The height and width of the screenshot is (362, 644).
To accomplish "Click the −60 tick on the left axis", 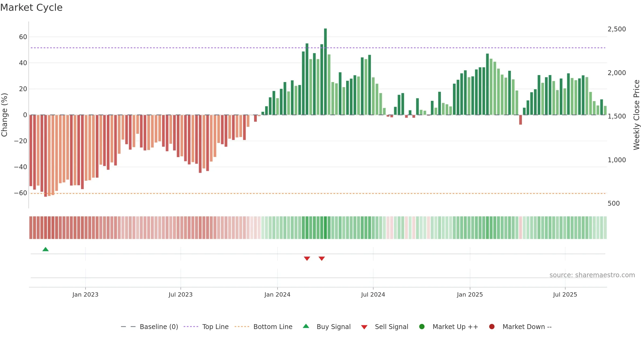I will (21, 193).
